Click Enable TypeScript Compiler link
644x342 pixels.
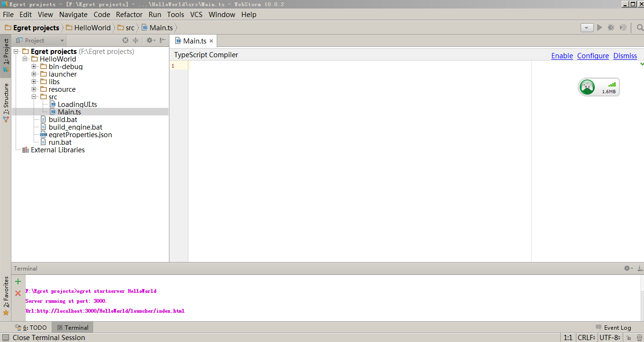[x=562, y=56]
